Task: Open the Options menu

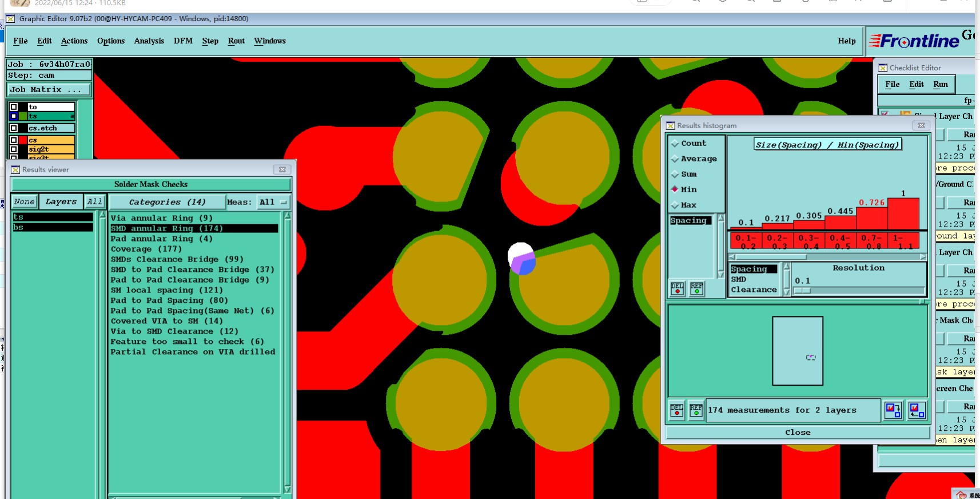Action: pos(111,41)
